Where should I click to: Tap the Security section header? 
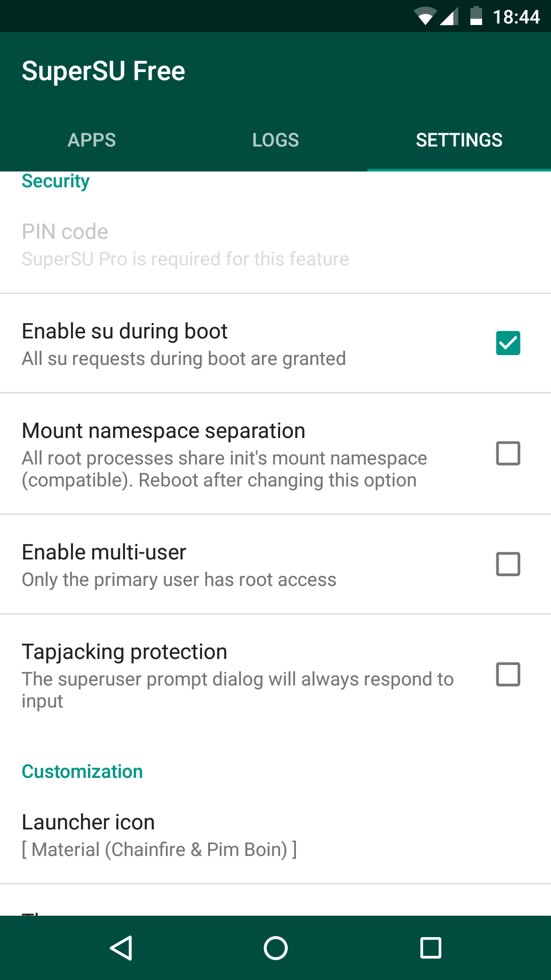click(x=56, y=182)
